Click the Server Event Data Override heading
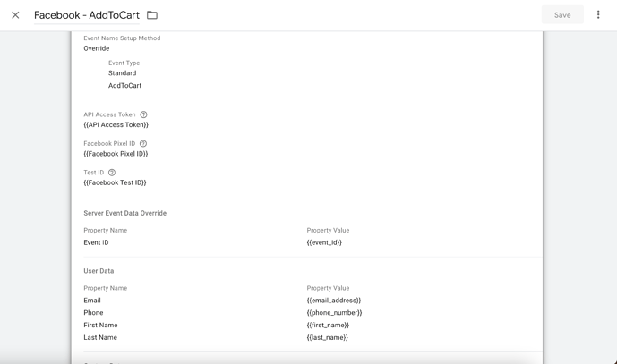617x364 pixels. pos(125,213)
